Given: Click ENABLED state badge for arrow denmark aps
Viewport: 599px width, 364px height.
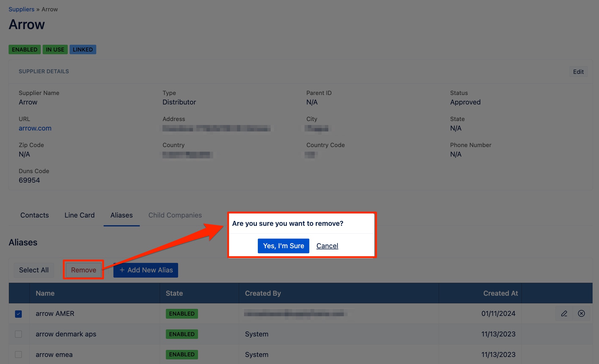Looking at the screenshot, I should coord(182,334).
